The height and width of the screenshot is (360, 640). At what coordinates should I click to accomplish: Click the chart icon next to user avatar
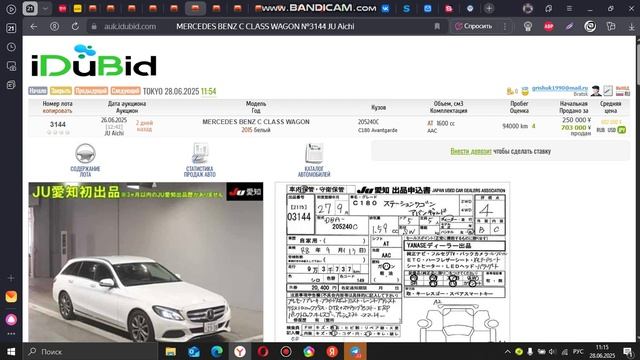[x=608, y=91]
